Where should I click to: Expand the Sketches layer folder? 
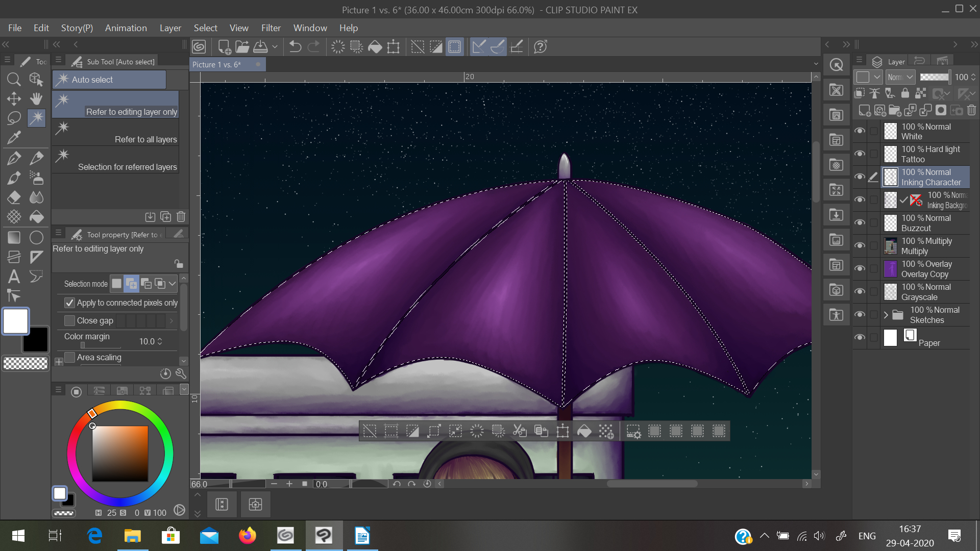point(886,315)
